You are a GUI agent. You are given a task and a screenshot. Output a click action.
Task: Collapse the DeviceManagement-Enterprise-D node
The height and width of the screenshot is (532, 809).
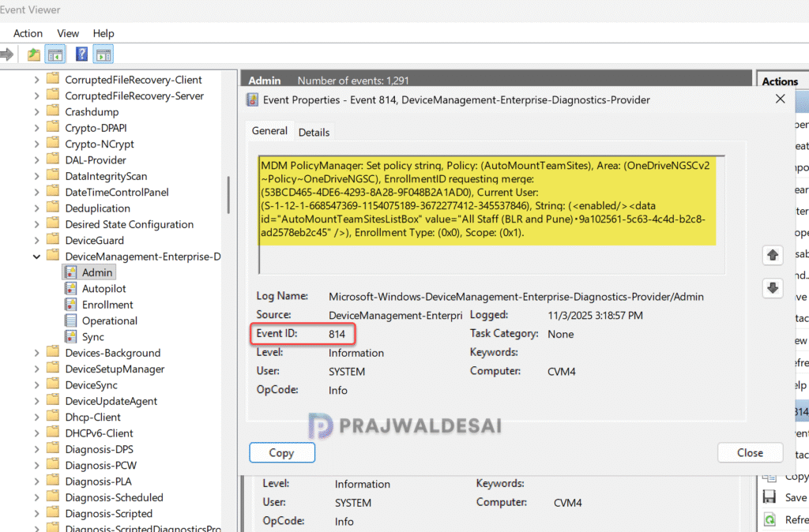click(36, 257)
